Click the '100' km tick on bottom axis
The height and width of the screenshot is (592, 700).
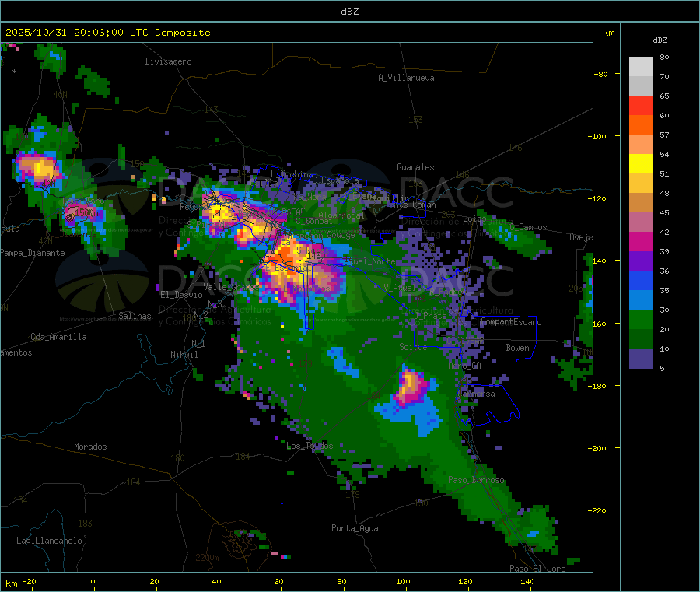pyautogui.click(x=403, y=581)
